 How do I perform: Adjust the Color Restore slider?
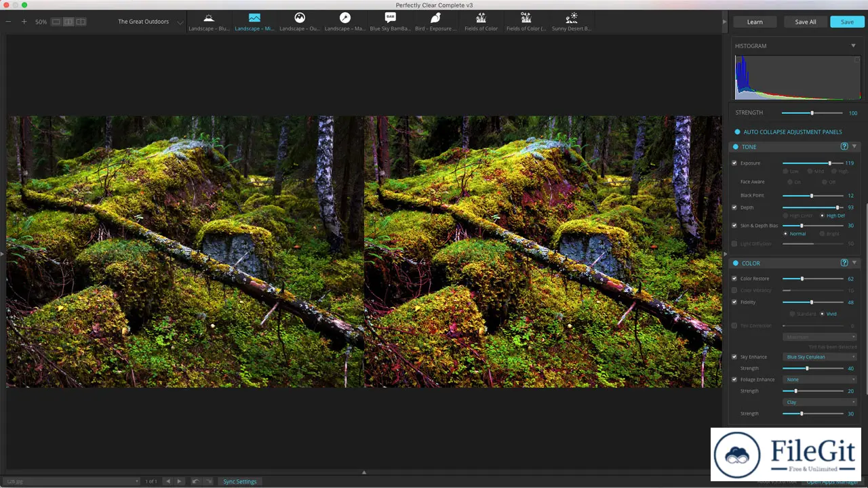pyautogui.click(x=813, y=279)
